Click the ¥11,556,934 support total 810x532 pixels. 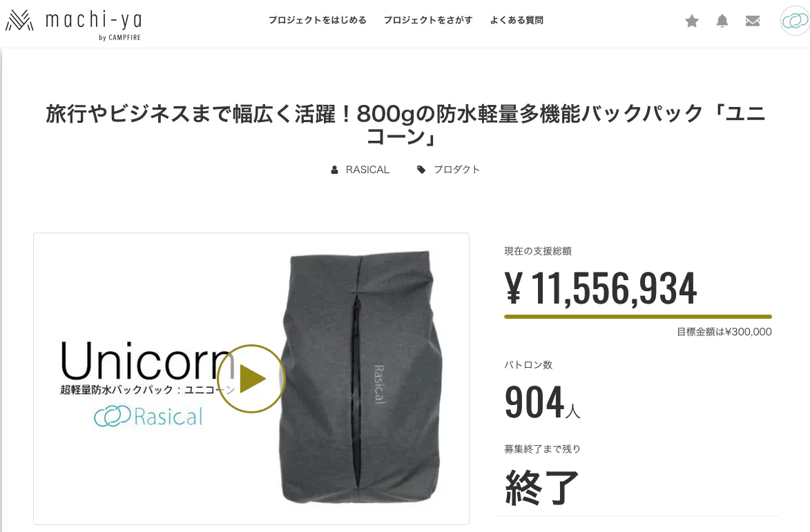pyautogui.click(x=601, y=288)
